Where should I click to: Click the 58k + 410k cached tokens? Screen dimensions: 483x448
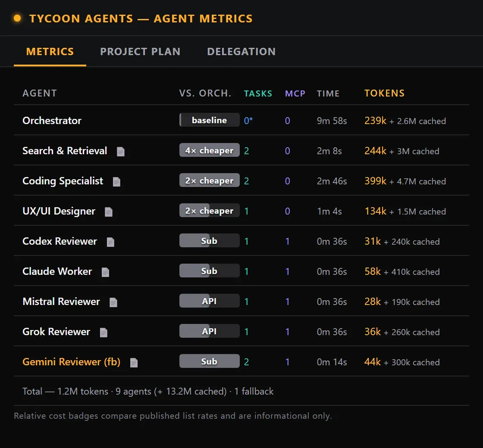pos(402,271)
